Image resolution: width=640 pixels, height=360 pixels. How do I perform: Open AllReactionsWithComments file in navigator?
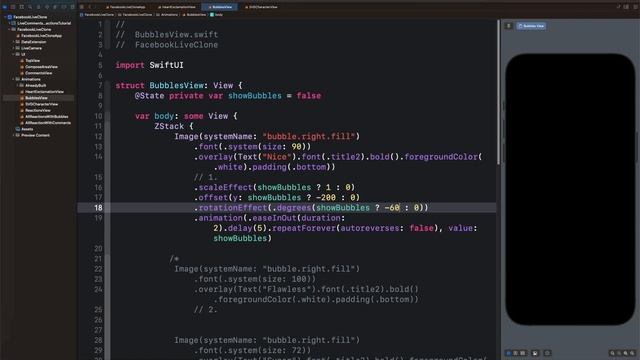45,123
